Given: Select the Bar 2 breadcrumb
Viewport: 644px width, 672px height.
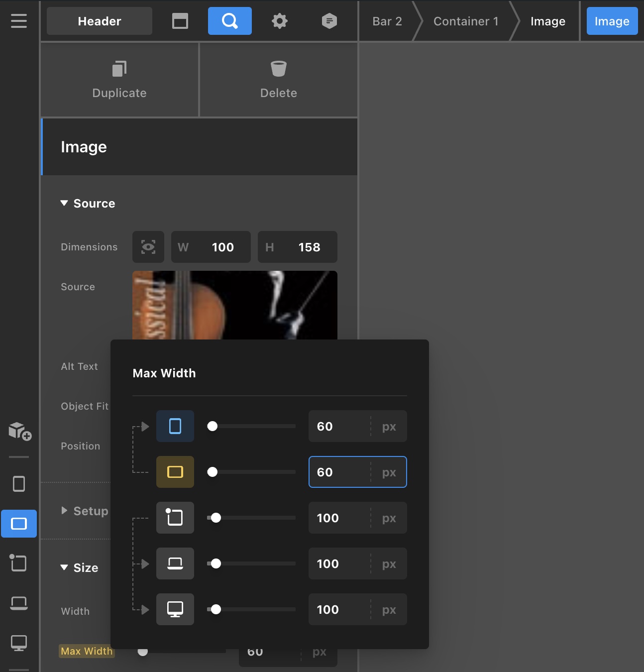Looking at the screenshot, I should [387, 21].
